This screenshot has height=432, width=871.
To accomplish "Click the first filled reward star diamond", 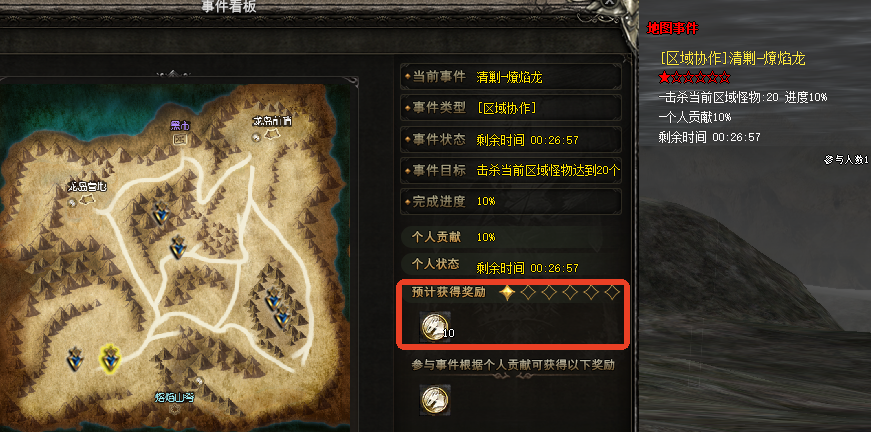I will tap(507, 293).
